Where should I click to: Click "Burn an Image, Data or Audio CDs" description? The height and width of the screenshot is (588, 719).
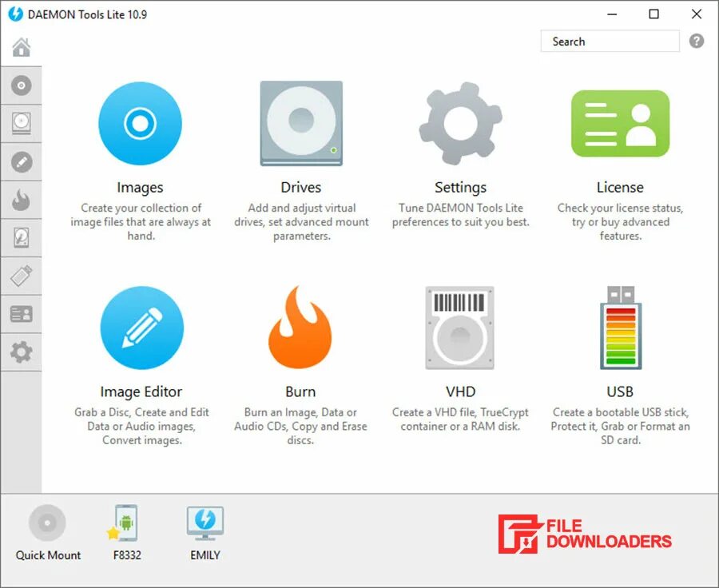[300, 426]
